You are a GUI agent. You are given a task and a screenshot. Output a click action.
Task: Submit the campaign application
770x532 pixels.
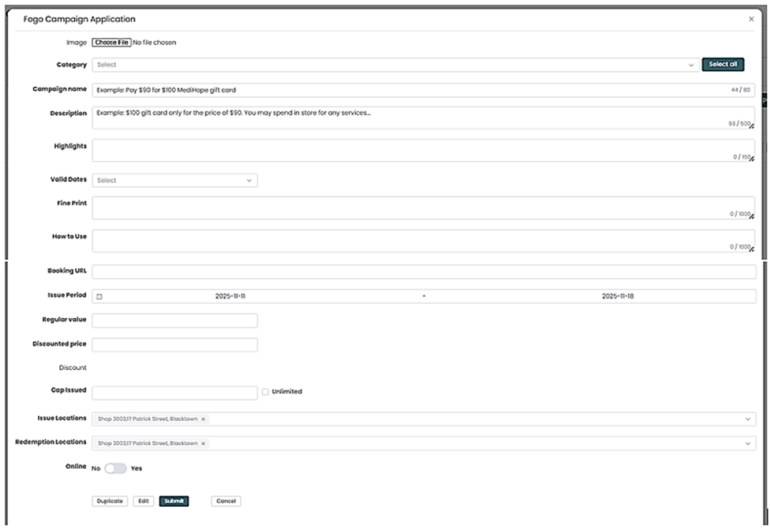[x=174, y=501]
